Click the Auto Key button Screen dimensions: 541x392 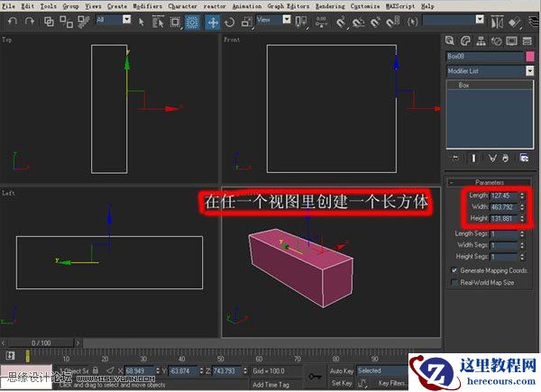point(342,371)
